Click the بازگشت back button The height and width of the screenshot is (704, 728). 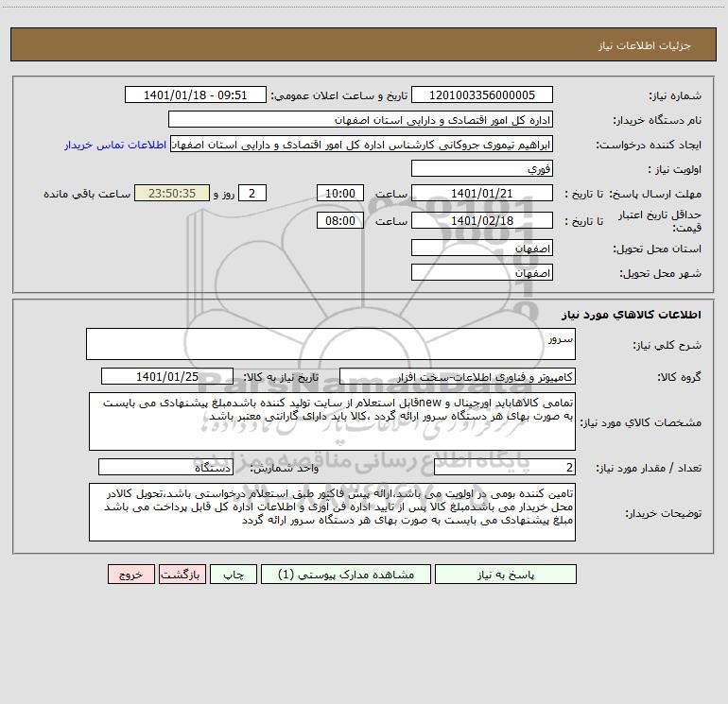[x=182, y=574]
